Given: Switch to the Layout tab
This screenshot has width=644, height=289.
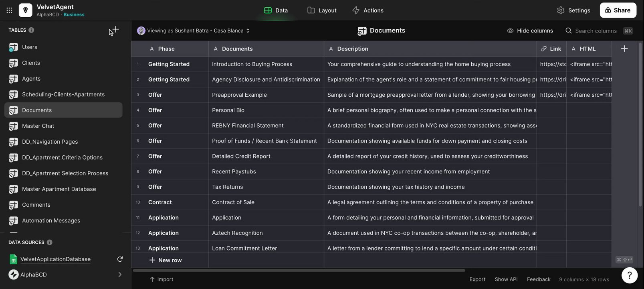Looking at the screenshot, I should [322, 10].
